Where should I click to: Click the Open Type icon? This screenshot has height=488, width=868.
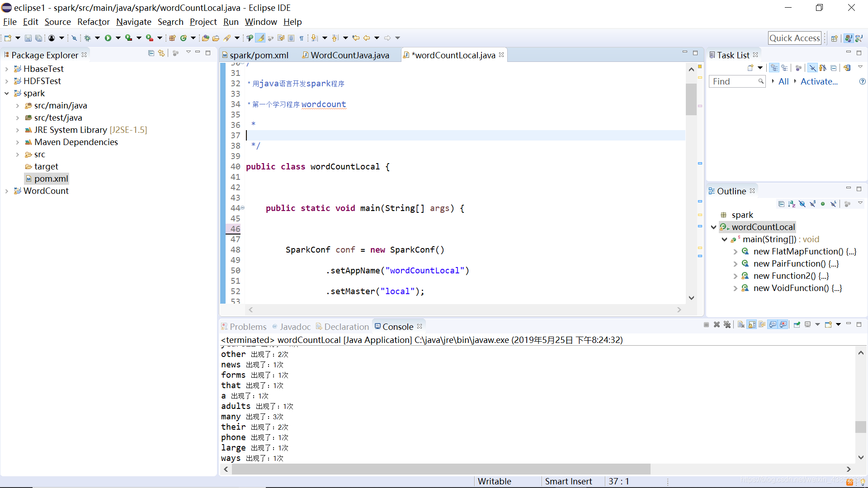click(x=206, y=38)
